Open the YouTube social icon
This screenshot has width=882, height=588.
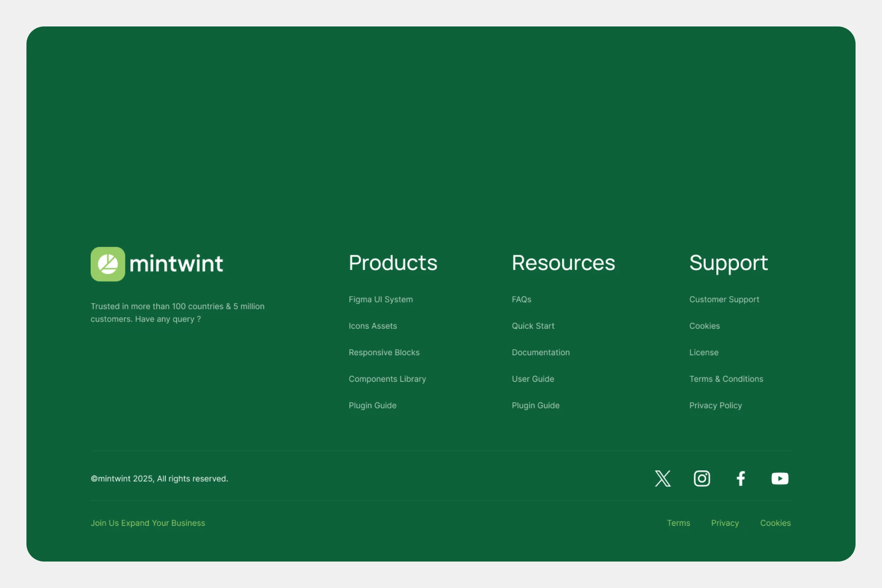click(x=780, y=478)
